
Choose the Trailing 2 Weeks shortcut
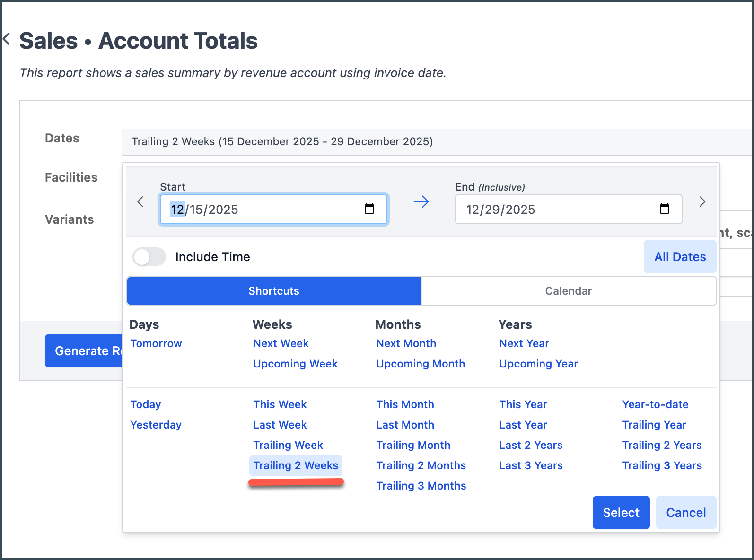296,465
